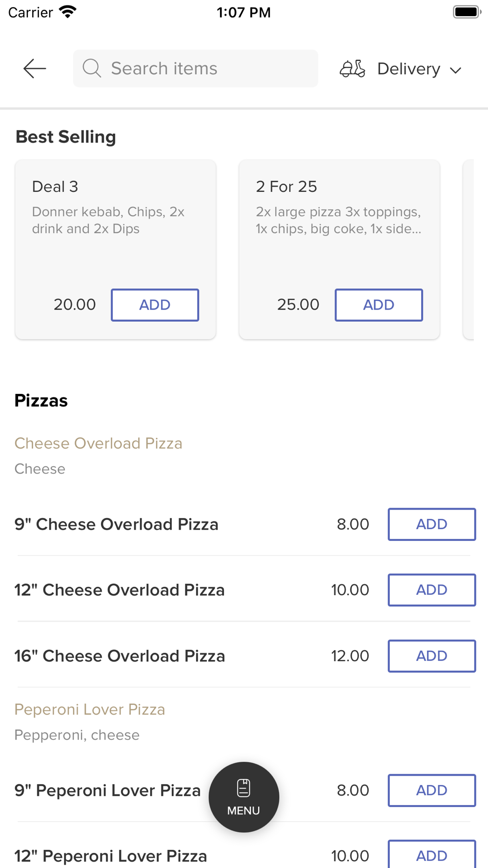Focus the Search items field

pyautogui.click(x=205, y=68)
